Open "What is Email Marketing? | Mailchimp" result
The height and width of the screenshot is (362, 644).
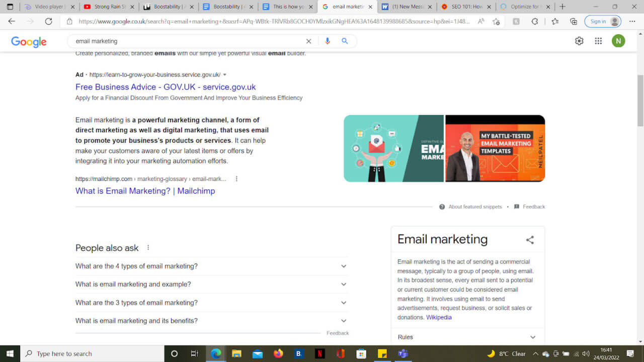pos(145,191)
